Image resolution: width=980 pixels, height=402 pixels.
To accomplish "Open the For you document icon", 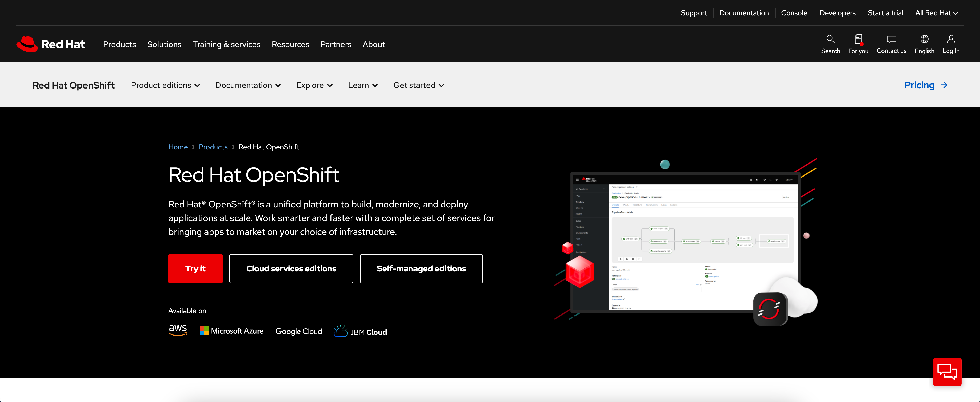I will point(858,39).
